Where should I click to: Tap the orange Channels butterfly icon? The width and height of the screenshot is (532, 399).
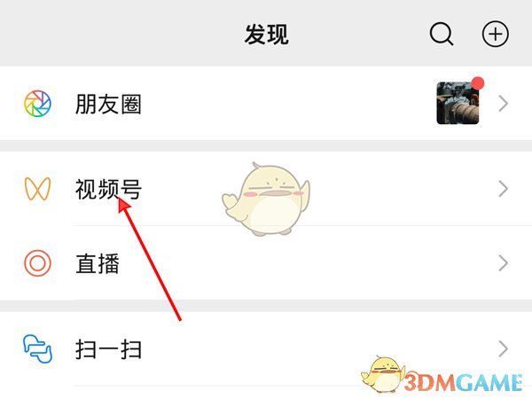click(x=37, y=189)
